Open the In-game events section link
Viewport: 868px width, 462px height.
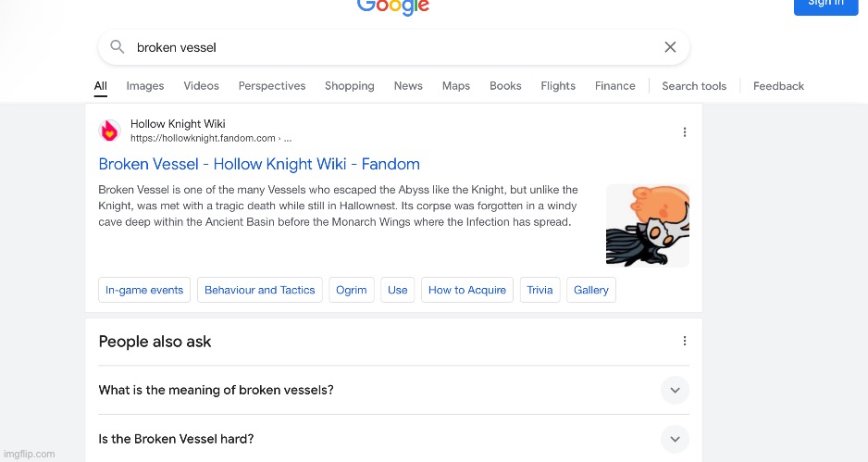point(144,290)
